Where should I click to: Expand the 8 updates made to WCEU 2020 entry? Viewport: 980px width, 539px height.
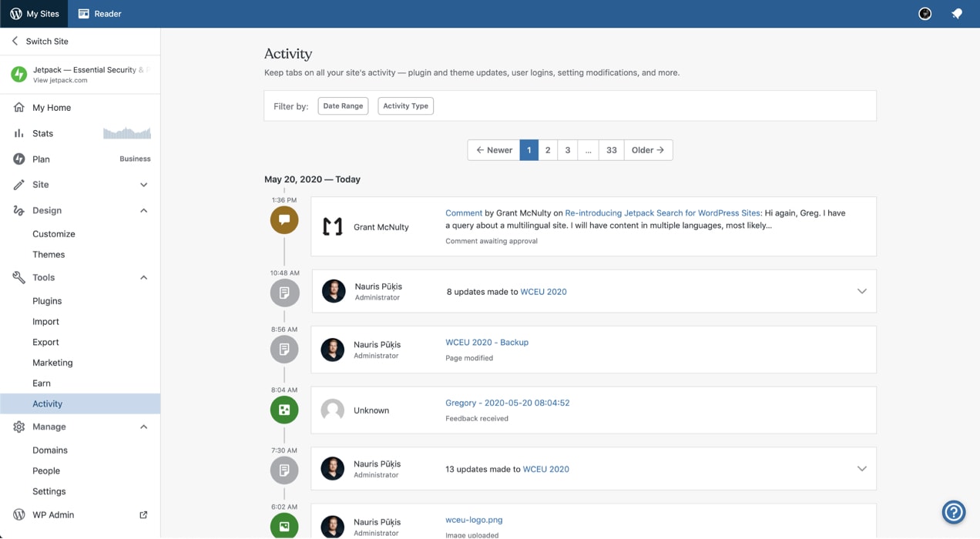(x=861, y=291)
